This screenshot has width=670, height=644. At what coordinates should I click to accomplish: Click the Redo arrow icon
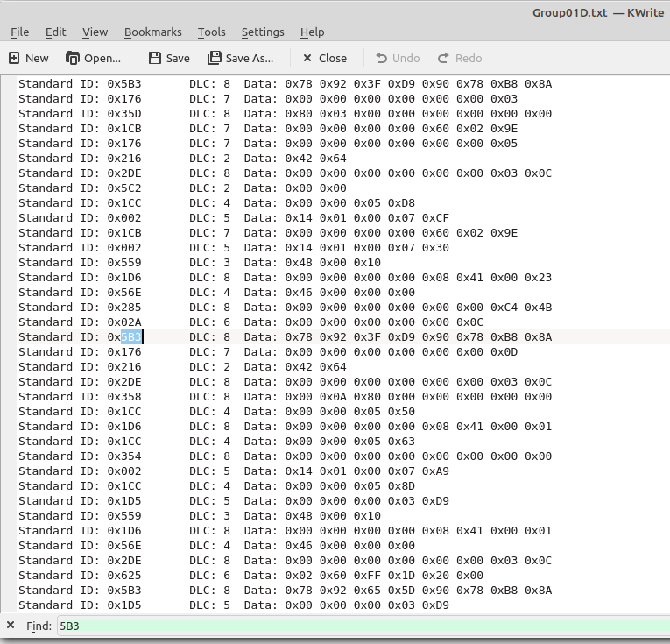(x=443, y=58)
